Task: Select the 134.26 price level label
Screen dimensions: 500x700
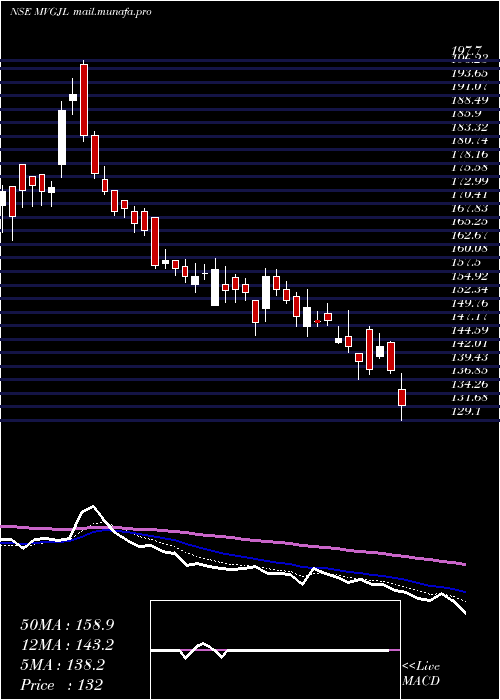Action: click(469, 384)
